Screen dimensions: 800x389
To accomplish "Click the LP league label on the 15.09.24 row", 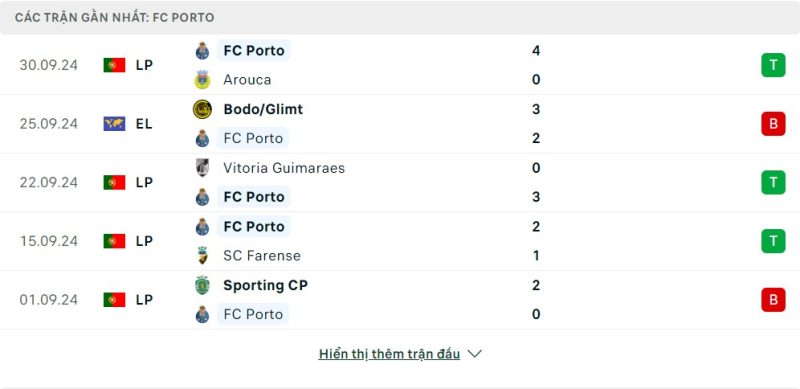I will pyautogui.click(x=144, y=241).
